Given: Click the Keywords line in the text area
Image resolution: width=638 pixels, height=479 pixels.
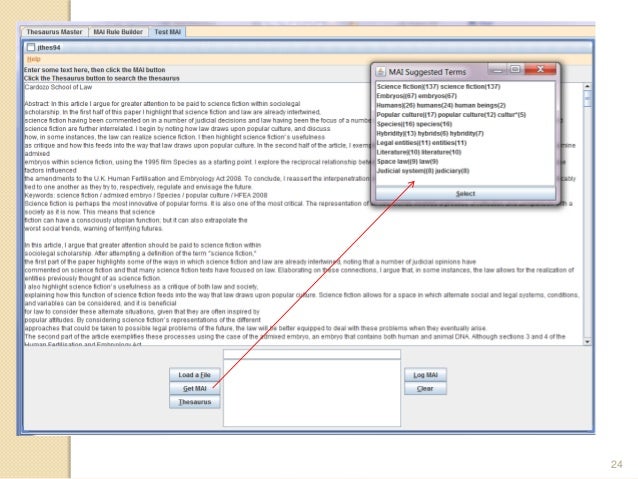Looking at the screenshot, I should click(146, 195).
